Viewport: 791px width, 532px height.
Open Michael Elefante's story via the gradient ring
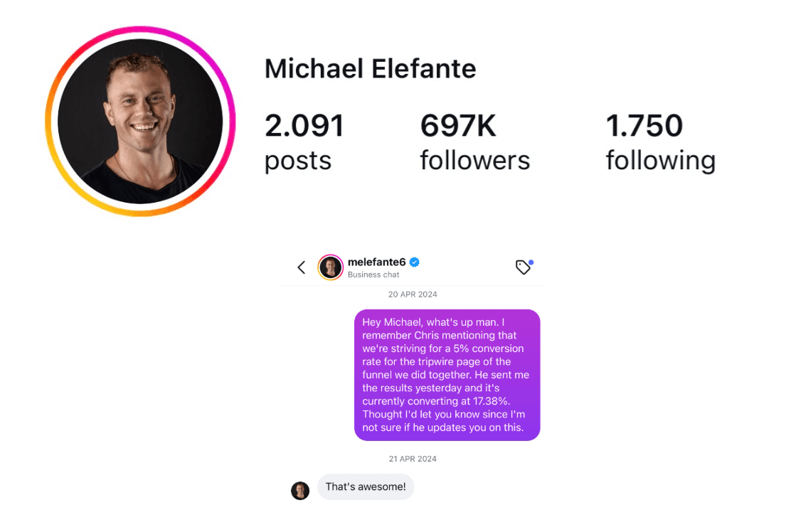[140, 28]
